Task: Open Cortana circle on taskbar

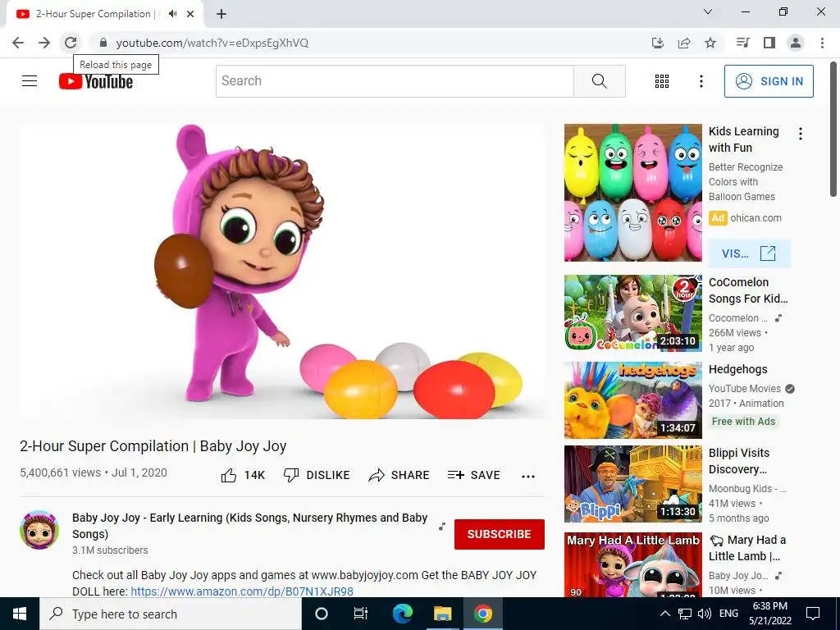Action: pos(322,614)
